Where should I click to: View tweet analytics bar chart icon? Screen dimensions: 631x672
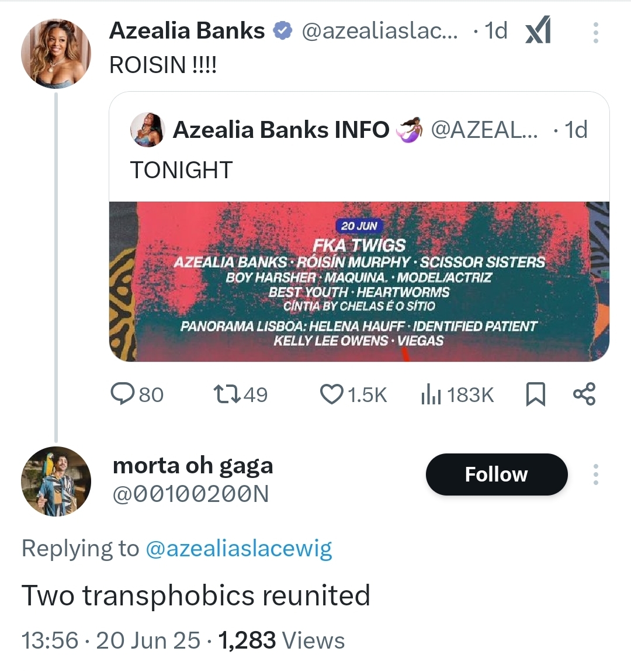457,394
